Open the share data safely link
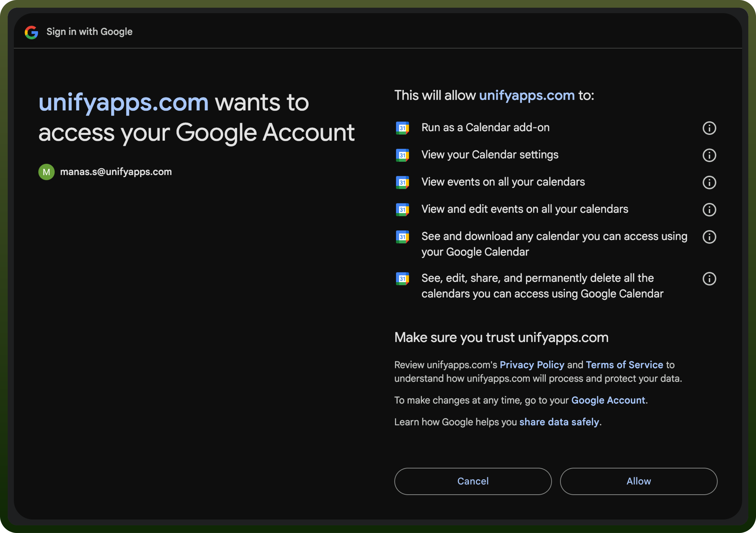The image size is (756, 533). coord(559,422)
